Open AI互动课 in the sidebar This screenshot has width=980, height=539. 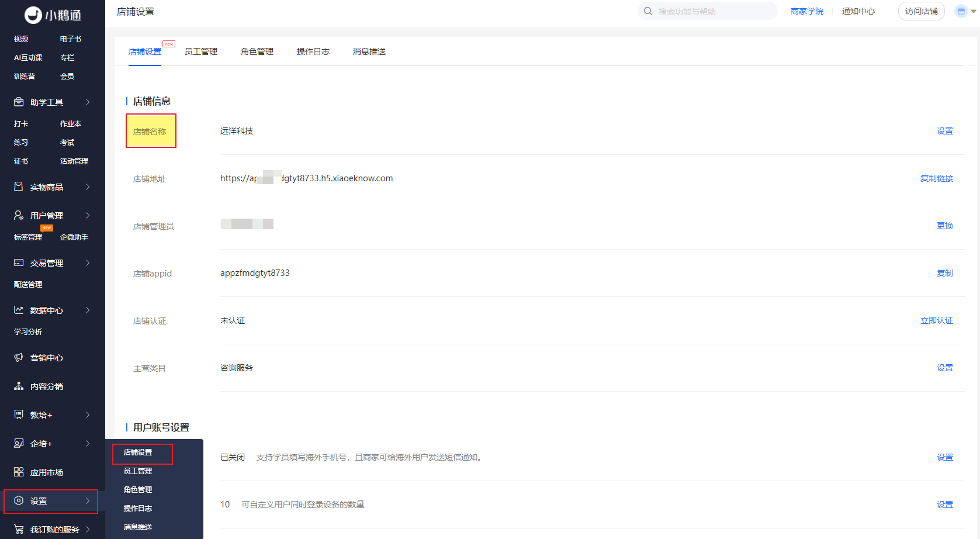pos(28,57)
